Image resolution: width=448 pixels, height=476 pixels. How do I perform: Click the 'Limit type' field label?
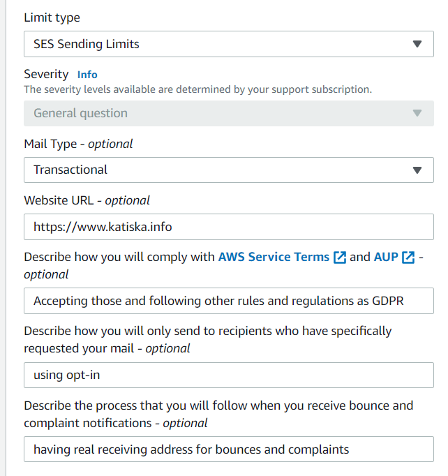52,17
